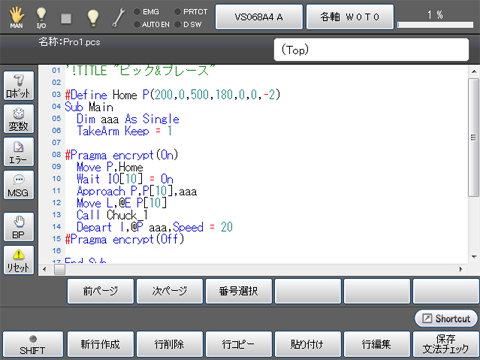The height and width of the screenshot is (360, 480).
Task: Open the エラー error log
Action: click(19, 152)
